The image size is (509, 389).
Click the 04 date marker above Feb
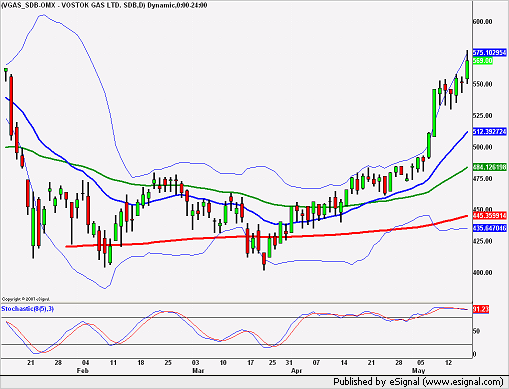coord(86,363)
